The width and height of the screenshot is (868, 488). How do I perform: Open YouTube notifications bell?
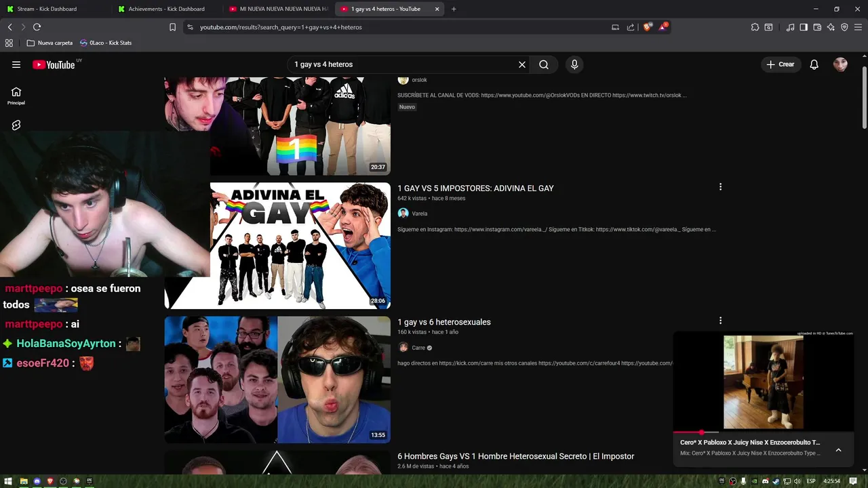tap(814, 64)
